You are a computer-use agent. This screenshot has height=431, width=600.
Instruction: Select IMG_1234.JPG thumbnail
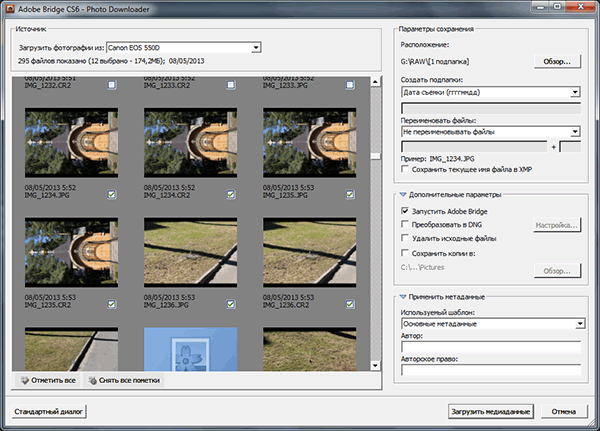click(72, 143)
